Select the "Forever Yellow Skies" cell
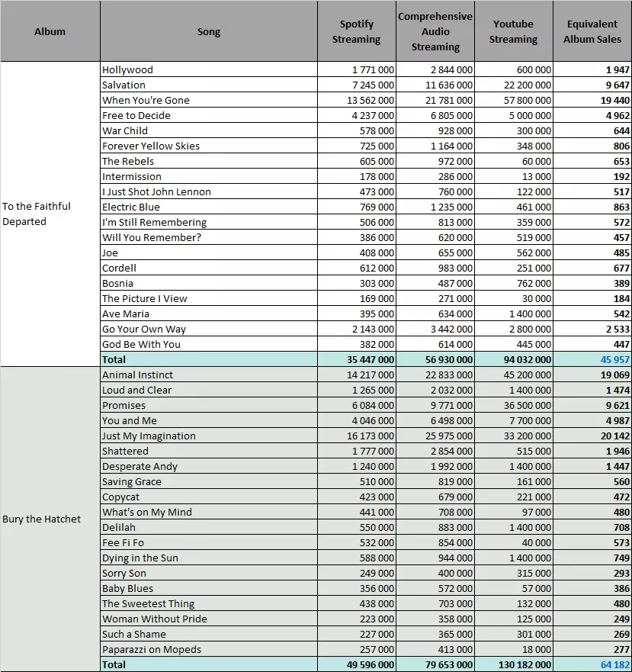The width and height of the screenshot is (632, 672). (209, 146)
